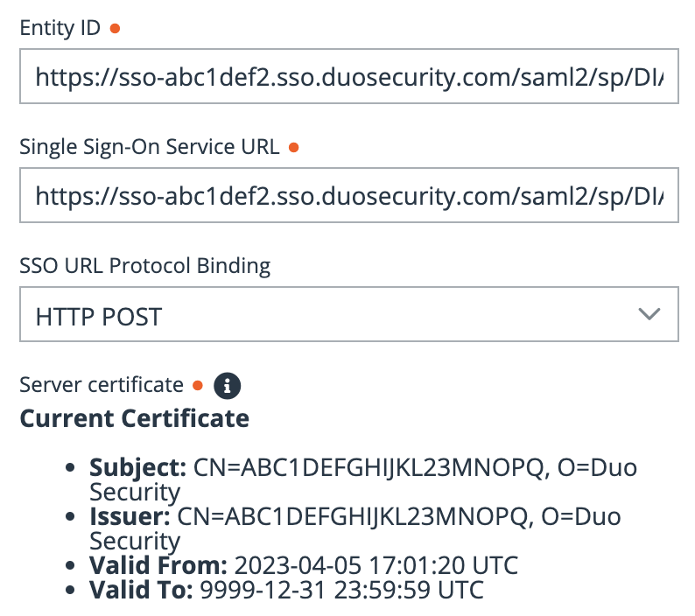695x616 pixels.
Task: Click the Current Certificate heading
Action: pyautogui.click(x=134, y=418)
